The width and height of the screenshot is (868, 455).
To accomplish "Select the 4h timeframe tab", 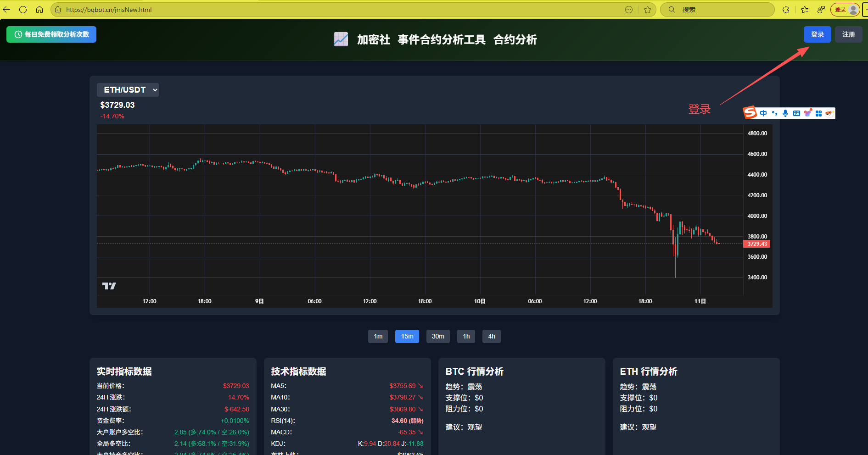I will (491, 337).
